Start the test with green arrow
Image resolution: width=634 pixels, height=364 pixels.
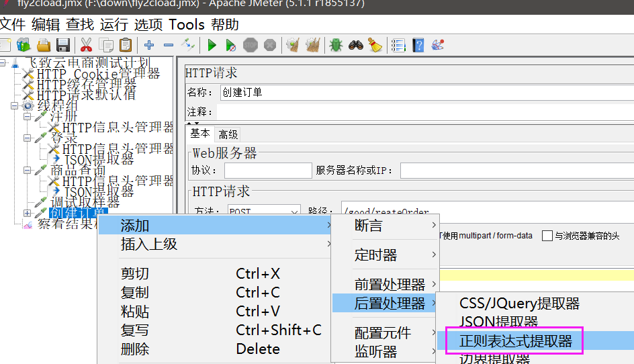212,45
